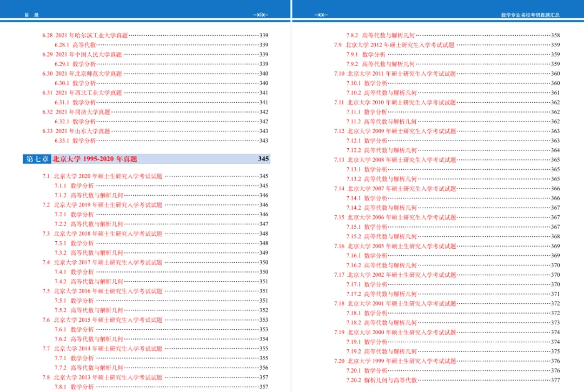
Task: Open 7.4 北京大学 2017 年 exam entry
Action: pos(155,262)
